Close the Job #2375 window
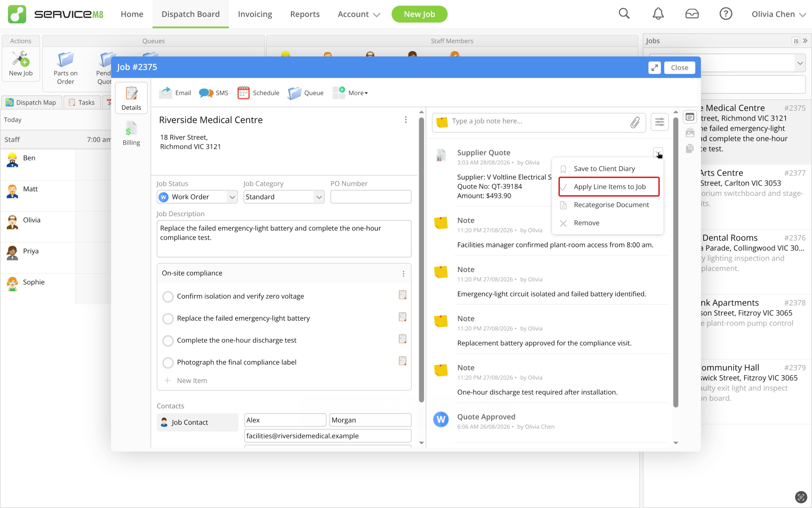 pyautogui.click(x=679, y=67)
